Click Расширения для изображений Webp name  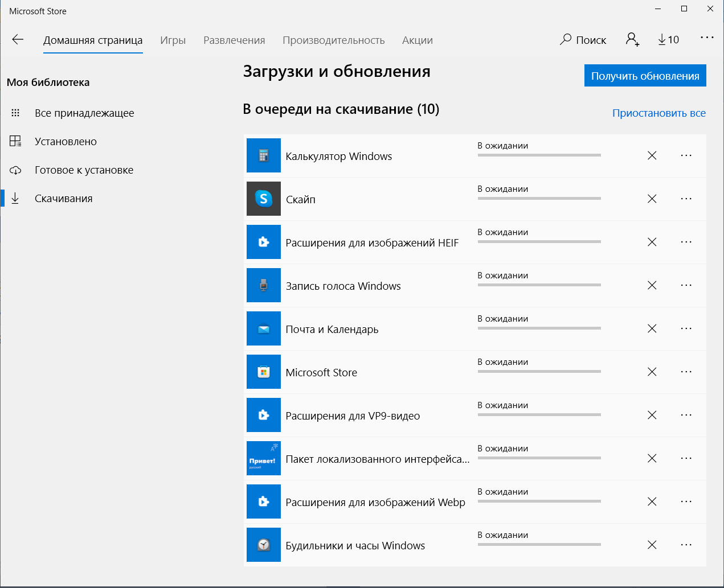pyautogui.click(x=375, y=503)
